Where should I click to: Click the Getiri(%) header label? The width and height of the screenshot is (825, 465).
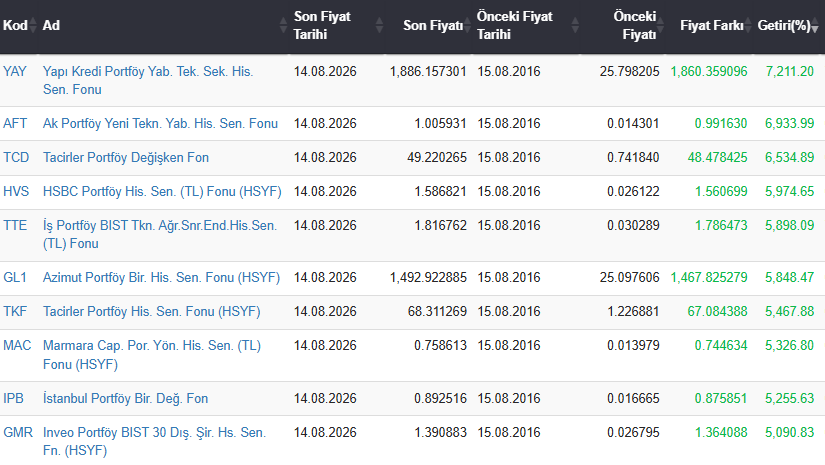click(784, 25)
